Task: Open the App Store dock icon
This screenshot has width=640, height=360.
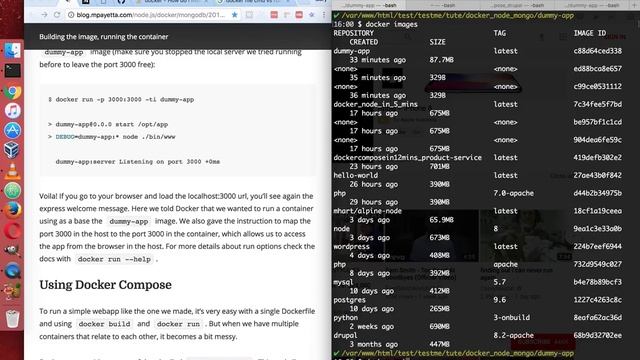Action: click(12, 130)
